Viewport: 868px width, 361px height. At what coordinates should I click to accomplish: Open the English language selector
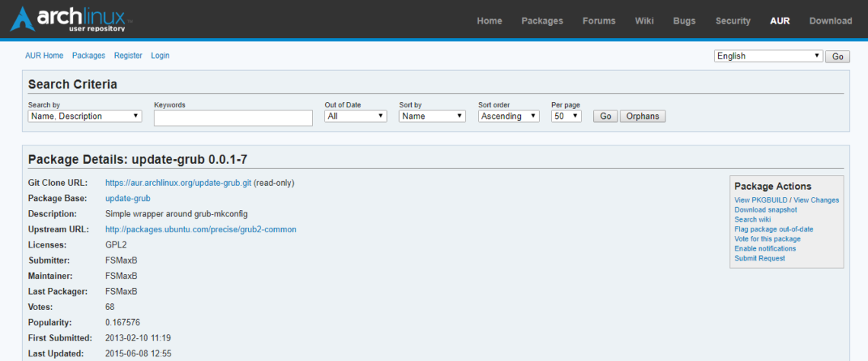click(x=768, y=56)
